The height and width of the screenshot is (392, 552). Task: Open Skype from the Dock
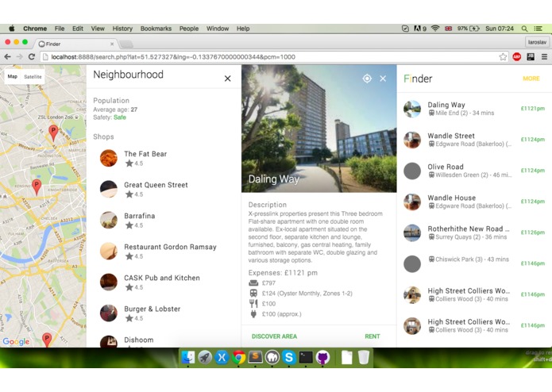coord(289,358)
